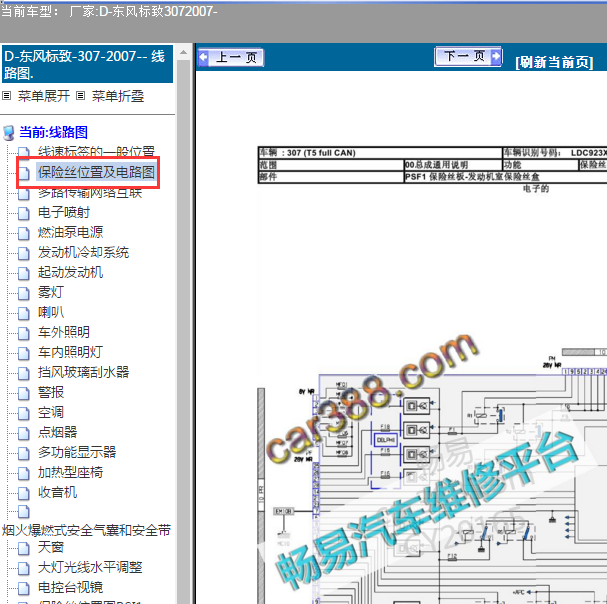This screenshot has width=607, height=604.
Task: Click document icon beside 发动机冷却系统
Action: [x=24, y=253]
